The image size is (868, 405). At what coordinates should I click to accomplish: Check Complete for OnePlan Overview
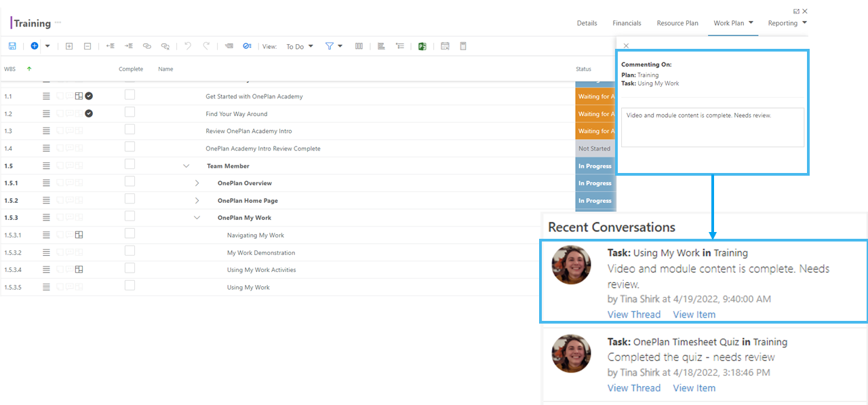pyautogui.click(x=130, y=181)
